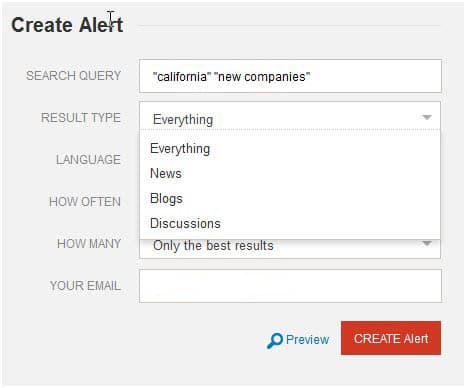Click the SEARCH QUERY label
The width and height of the screenshot is (466, 388).
pos(73,76)
